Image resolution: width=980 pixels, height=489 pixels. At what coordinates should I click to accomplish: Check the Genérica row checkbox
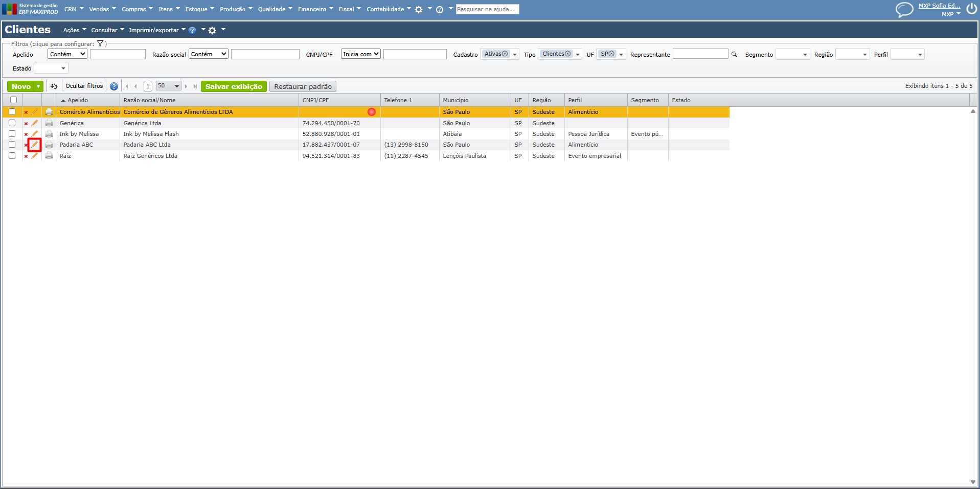point(12,123)
